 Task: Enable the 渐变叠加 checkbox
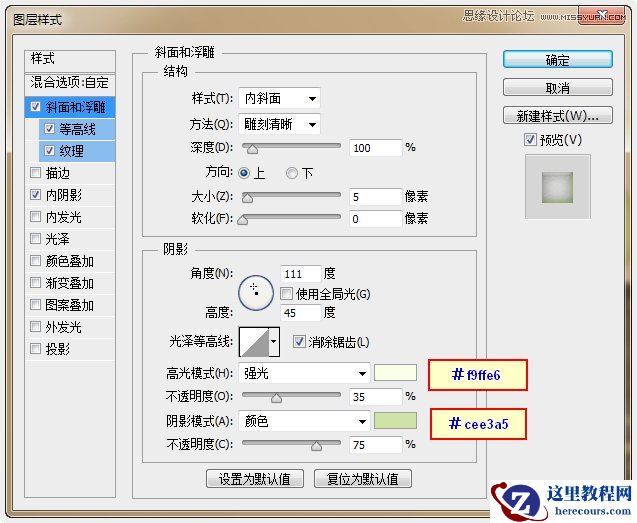click(x=35, y=282)
